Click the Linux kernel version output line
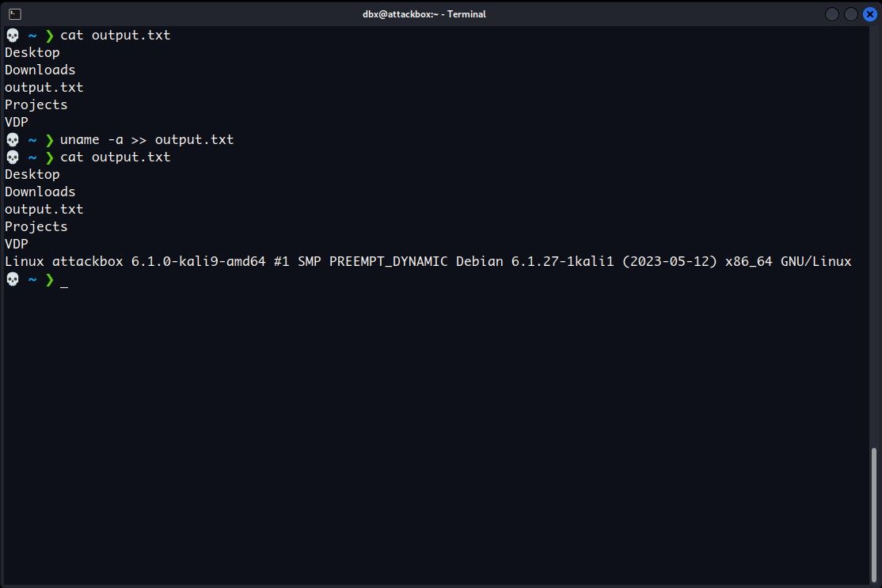Viewport: 882px width, 588px height. point(428,261)
